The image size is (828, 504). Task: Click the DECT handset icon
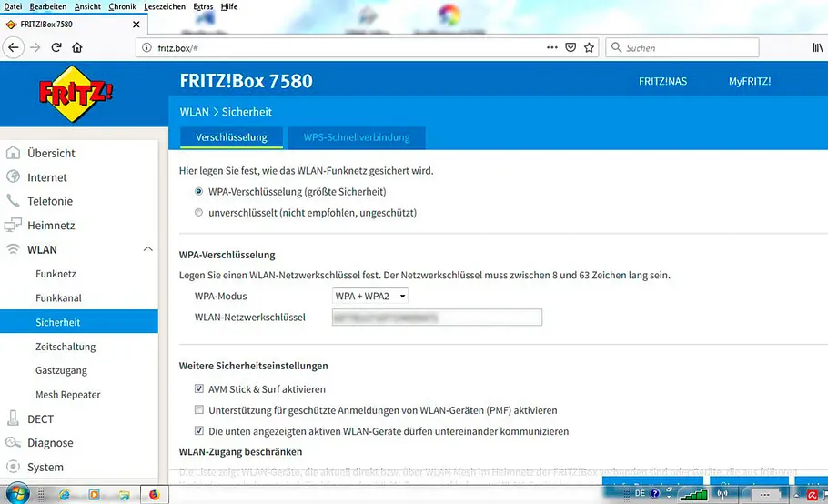(x=13, y=418)
